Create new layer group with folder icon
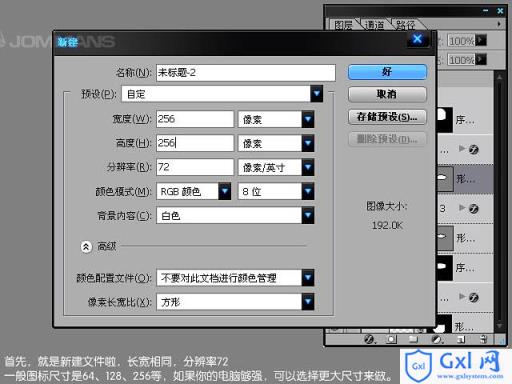 coord(413,339)
